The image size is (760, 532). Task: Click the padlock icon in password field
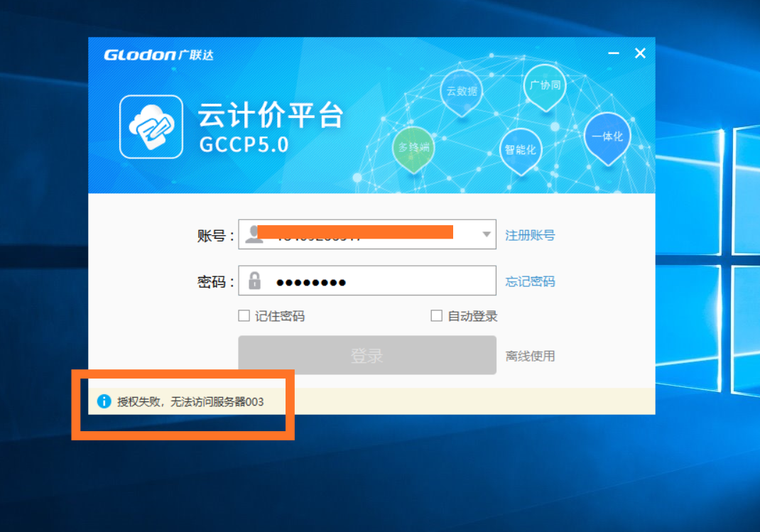pyautogui.click(x=254, y=281)
